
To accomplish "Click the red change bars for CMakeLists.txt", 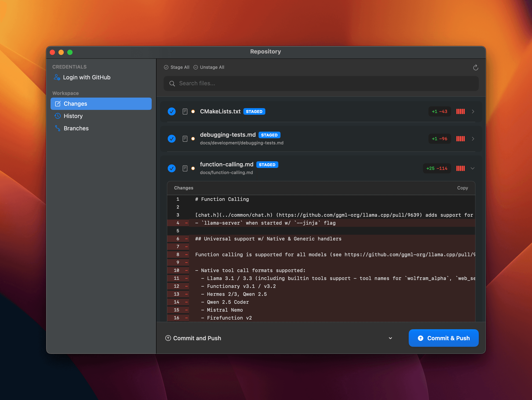I will click(x=460, y=112).
